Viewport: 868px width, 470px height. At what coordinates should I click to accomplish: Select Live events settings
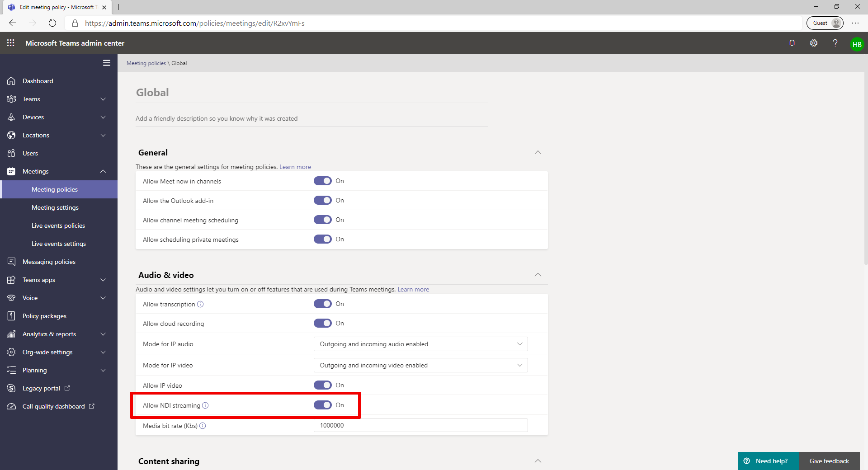tap(59, 244)
